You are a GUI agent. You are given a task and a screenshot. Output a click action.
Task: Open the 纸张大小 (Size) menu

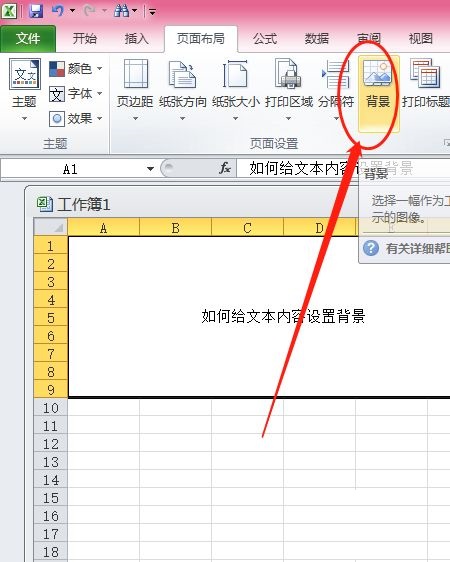pyautogui.click(x=236, y=90)
